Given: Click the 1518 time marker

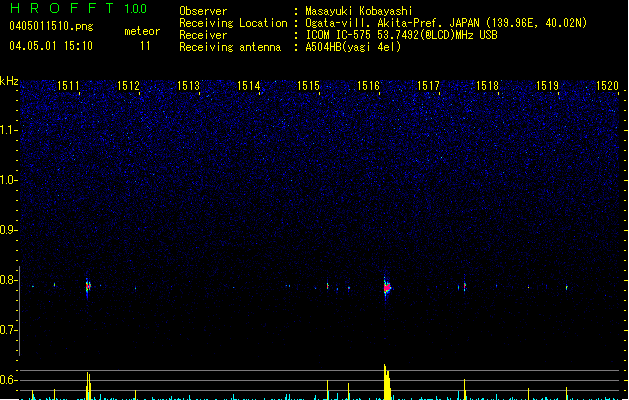Looking at the screenshot, I should pos(487,86).
